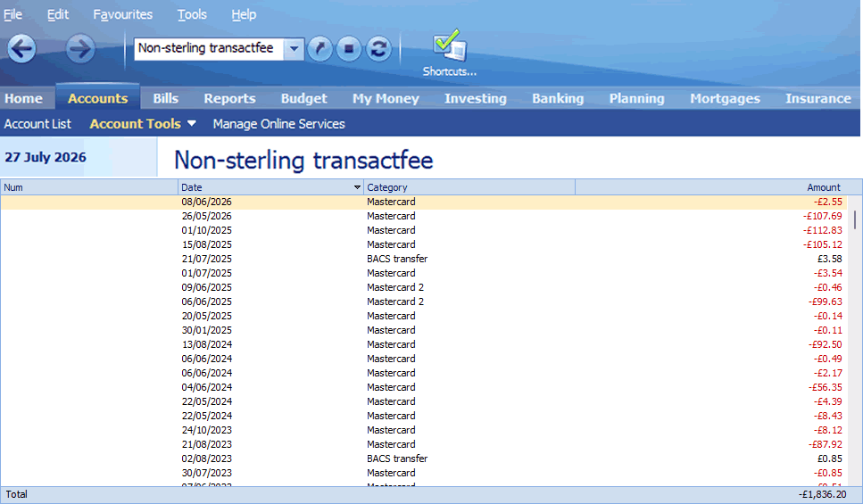This screenshot has height=504, width=863.
Task: Expand the address box dropdown arrow
Action: click(x=294, y=49)
